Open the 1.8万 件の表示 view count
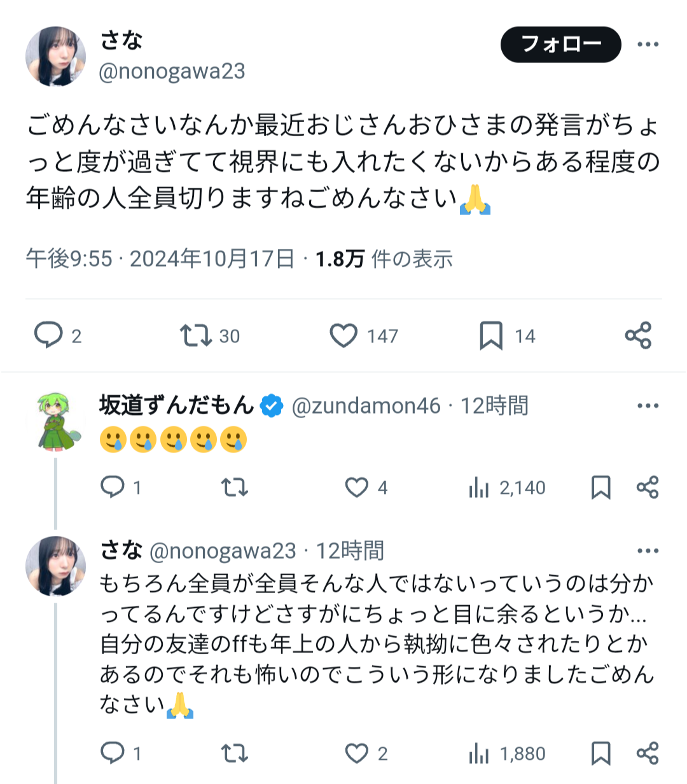 (x=384, y=259)
